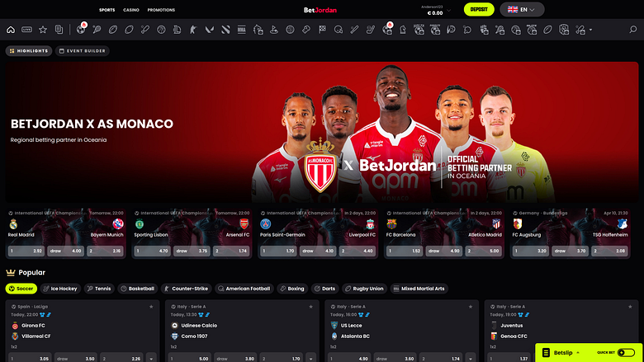Screen dimensions: 644x362
Task: Select the MMA sport icon
Action: point(241,30)
